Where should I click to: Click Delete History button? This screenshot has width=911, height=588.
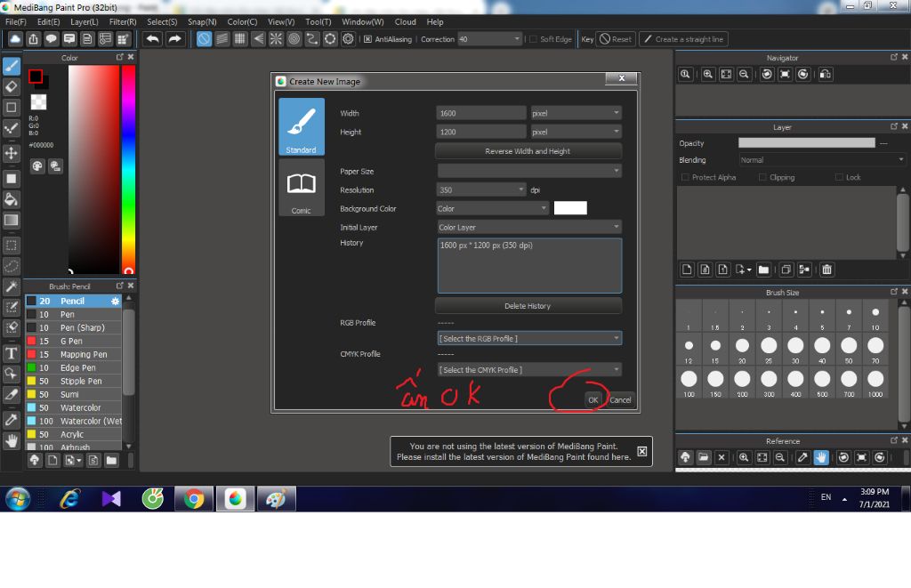(x=528, y=306)
